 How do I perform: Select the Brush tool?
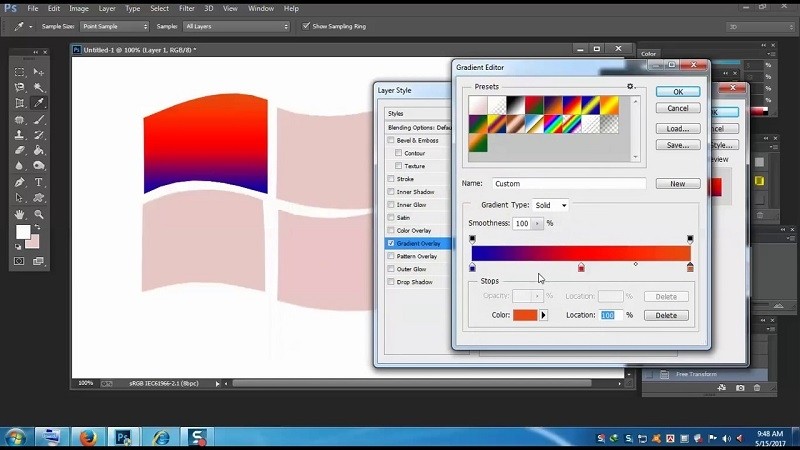39,119
